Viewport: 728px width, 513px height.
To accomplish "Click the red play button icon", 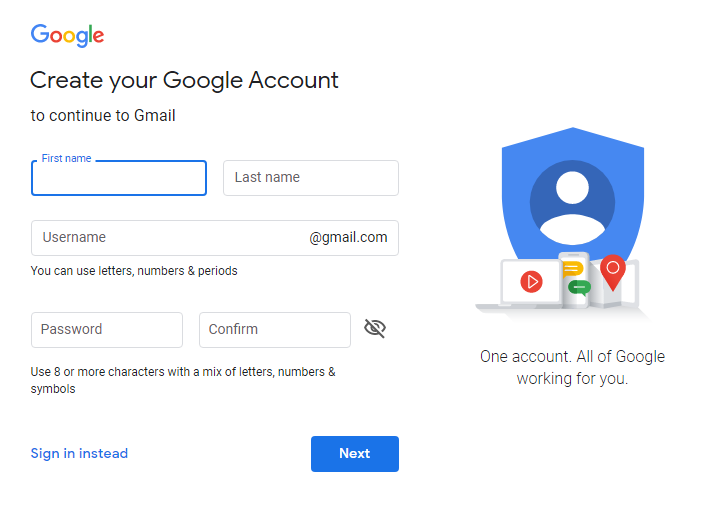I will 530,282.
